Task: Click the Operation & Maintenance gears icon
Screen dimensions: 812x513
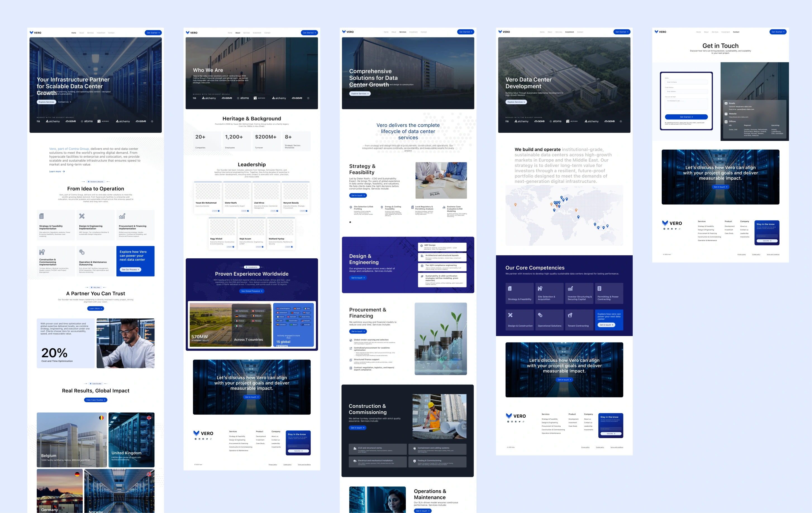Action: 82,252
